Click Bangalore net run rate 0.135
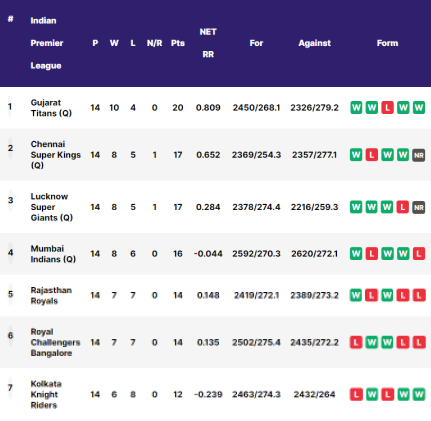431x421 pixels. pos(208,342)
